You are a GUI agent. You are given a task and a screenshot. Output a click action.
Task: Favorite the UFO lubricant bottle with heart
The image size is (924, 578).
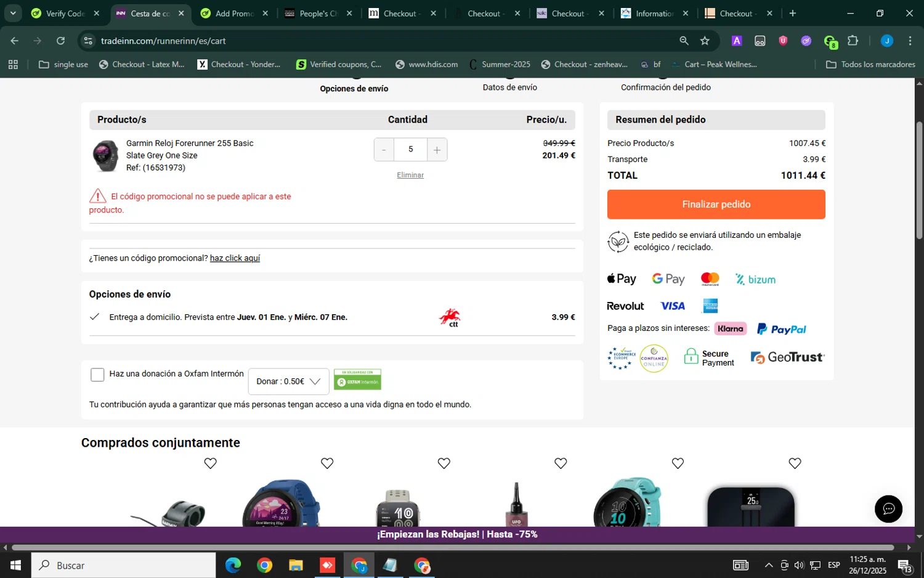[561, 463]
